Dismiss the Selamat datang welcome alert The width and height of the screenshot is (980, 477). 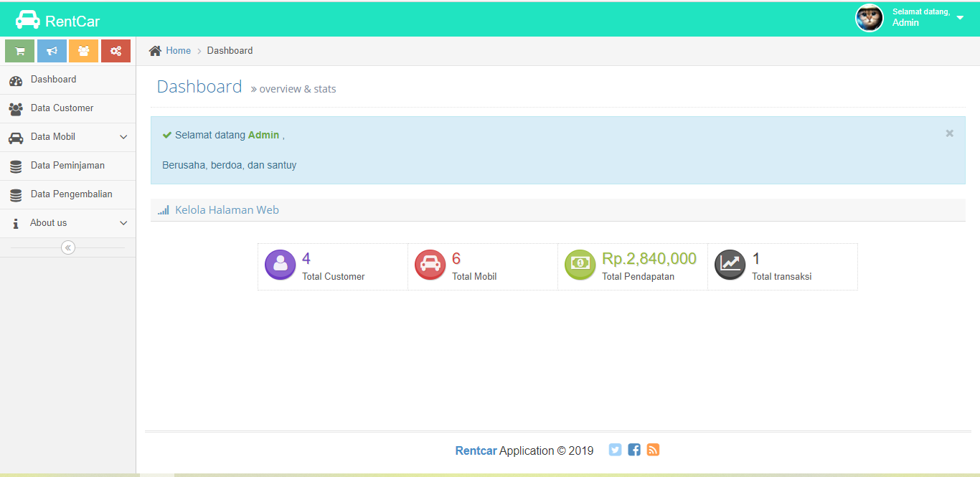[949, 133]
